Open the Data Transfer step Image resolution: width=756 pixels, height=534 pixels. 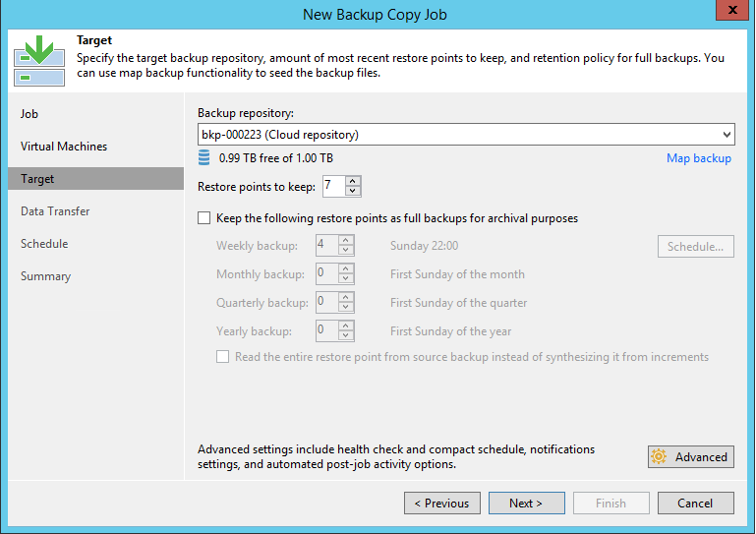[55, 211]
